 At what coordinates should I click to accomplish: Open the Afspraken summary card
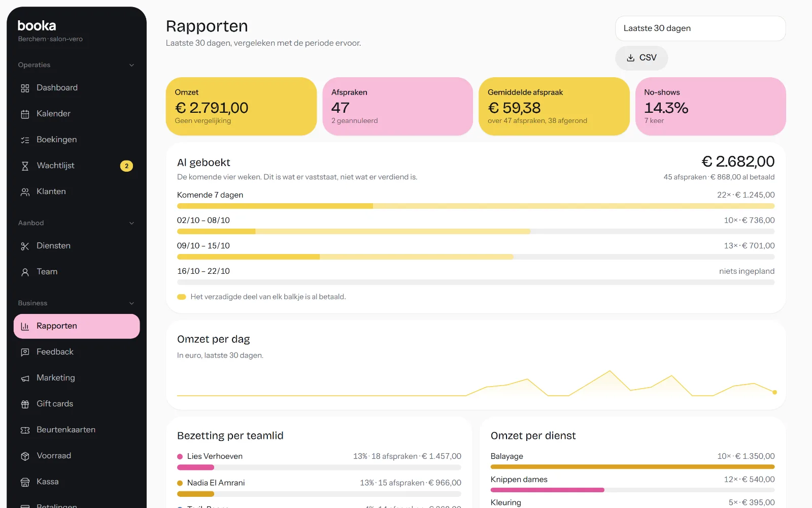click(397, 107)
